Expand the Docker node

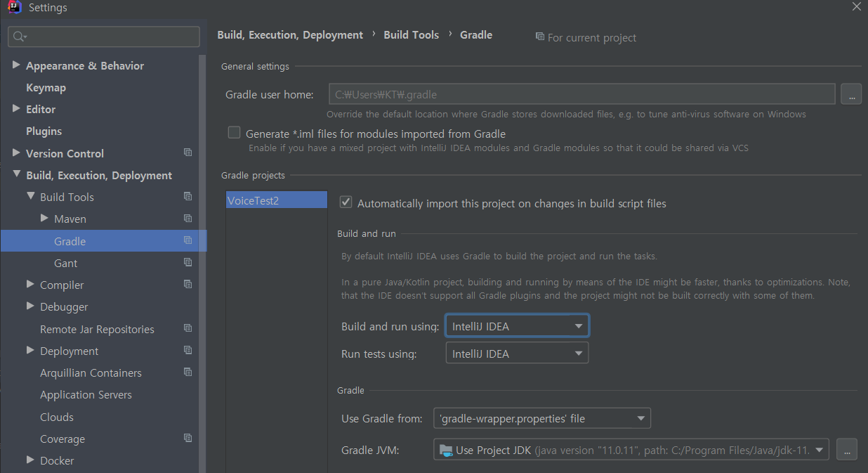point(30,460)
